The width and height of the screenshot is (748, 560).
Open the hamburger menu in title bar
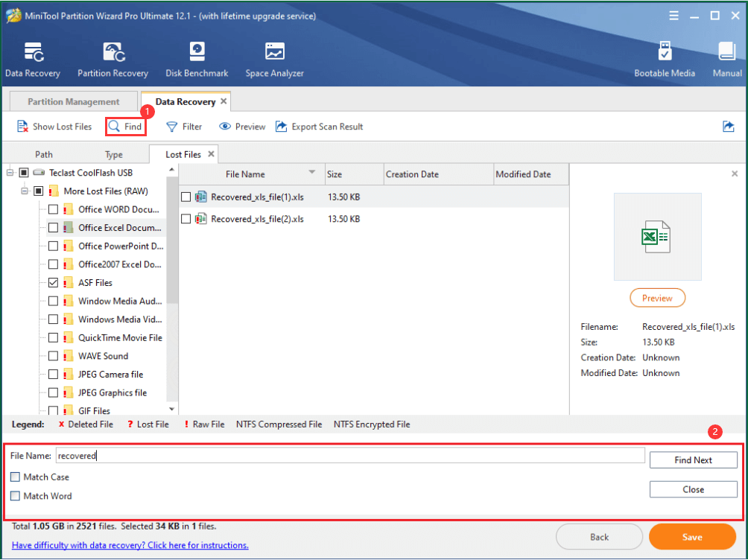pyautogui.click(x=673, y=16)
